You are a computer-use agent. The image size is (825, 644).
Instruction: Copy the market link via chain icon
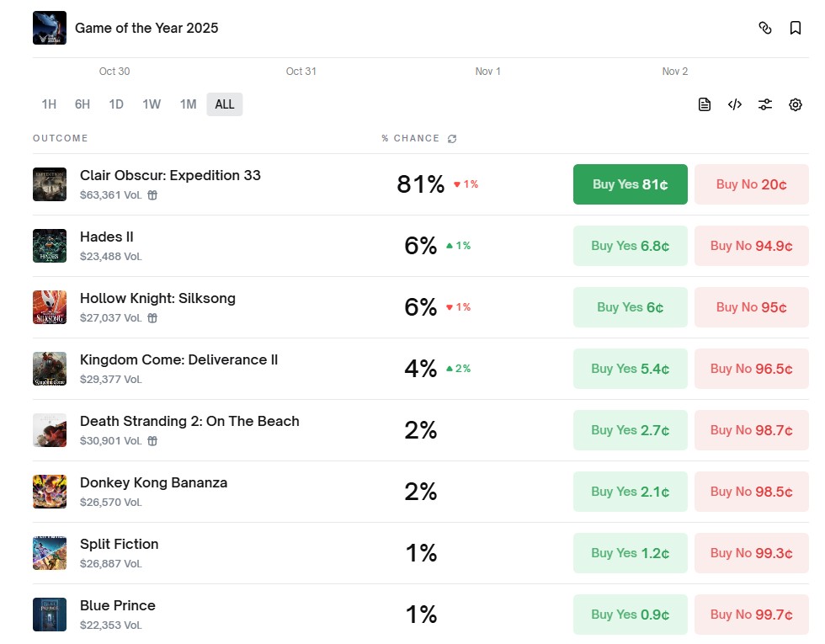[764, 28]
